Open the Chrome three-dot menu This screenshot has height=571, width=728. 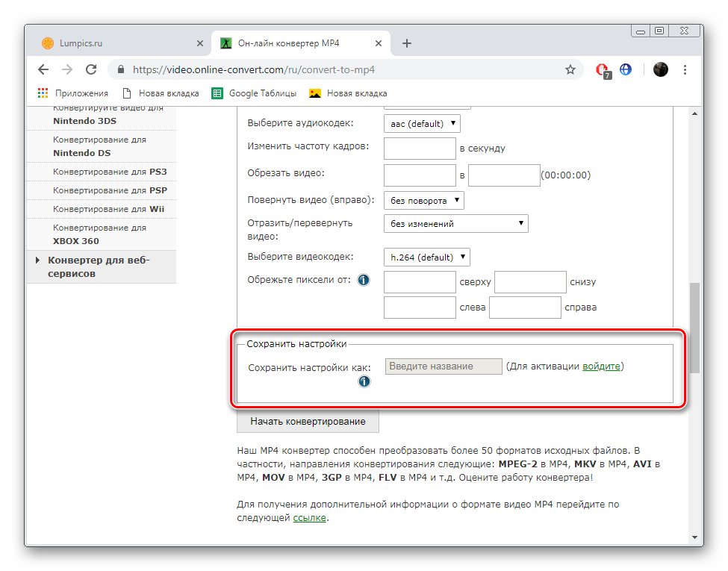coord(685,69)
